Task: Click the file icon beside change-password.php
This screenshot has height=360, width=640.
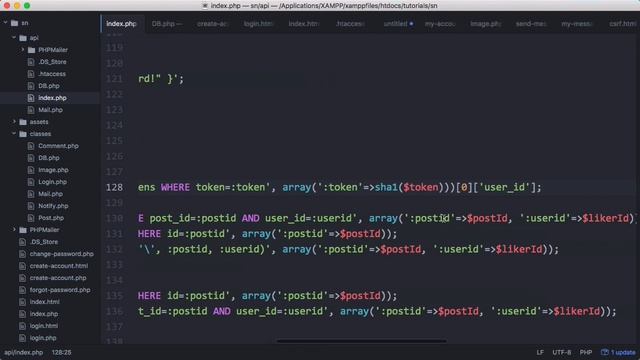Action: click(22, 254)
